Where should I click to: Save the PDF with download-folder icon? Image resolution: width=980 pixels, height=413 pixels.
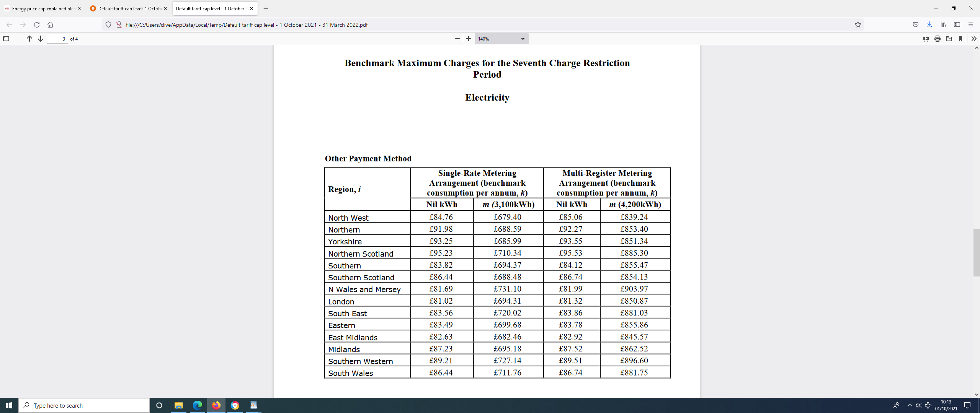[949, 39]
